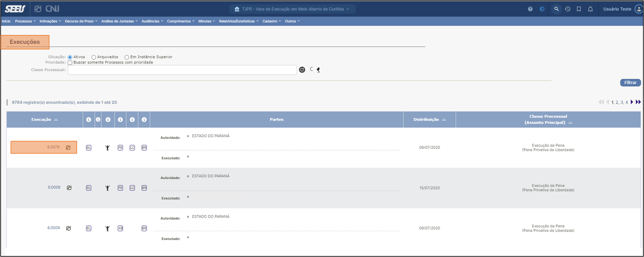
Task: Go to page 2 of results
Action: tap(617, 102)
